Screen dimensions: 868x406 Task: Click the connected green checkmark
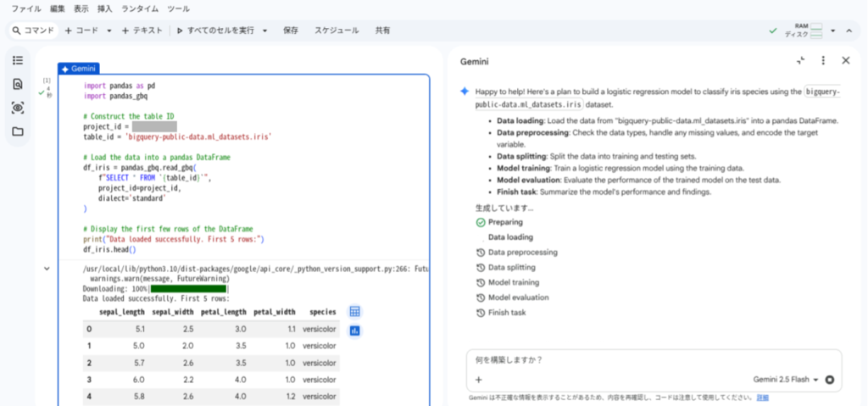(x=773, y=31)
